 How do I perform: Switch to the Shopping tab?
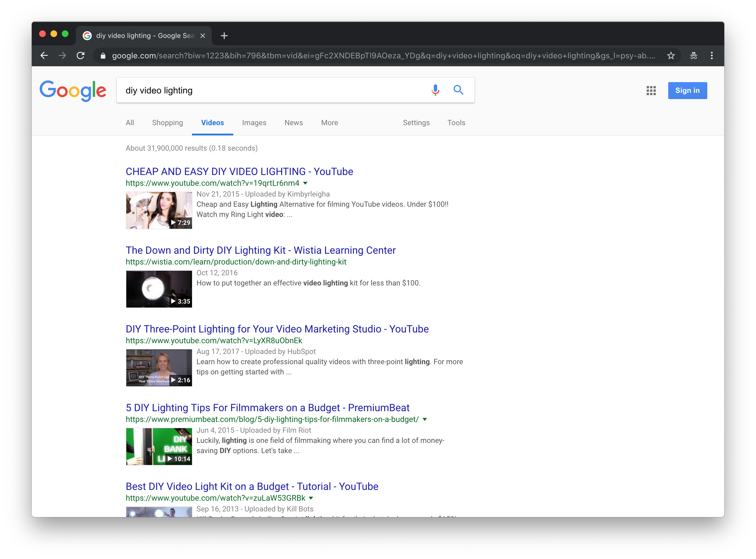(x=167, y=123)
